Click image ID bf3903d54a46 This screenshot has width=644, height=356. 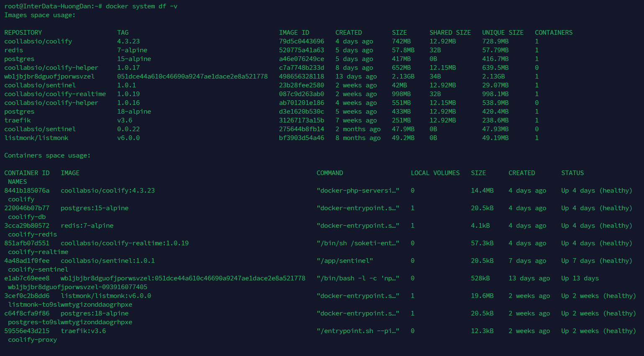[302, 138]
